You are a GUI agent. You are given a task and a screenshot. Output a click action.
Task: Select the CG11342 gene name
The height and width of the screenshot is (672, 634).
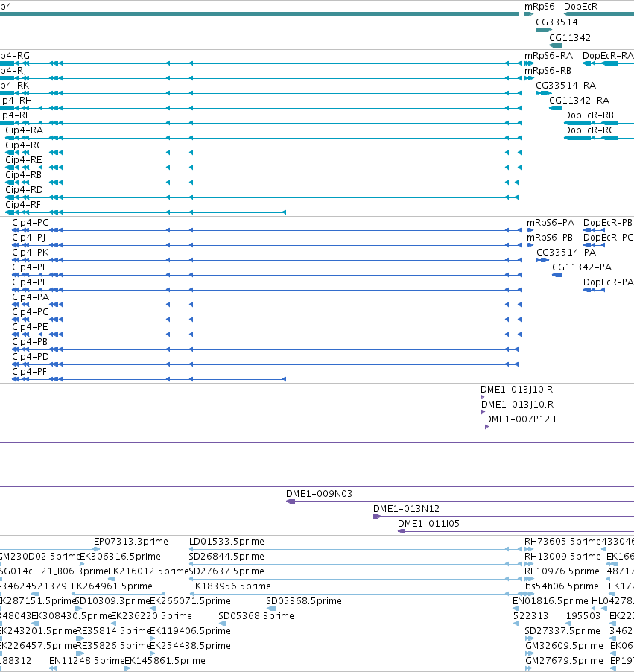[570, 38]
